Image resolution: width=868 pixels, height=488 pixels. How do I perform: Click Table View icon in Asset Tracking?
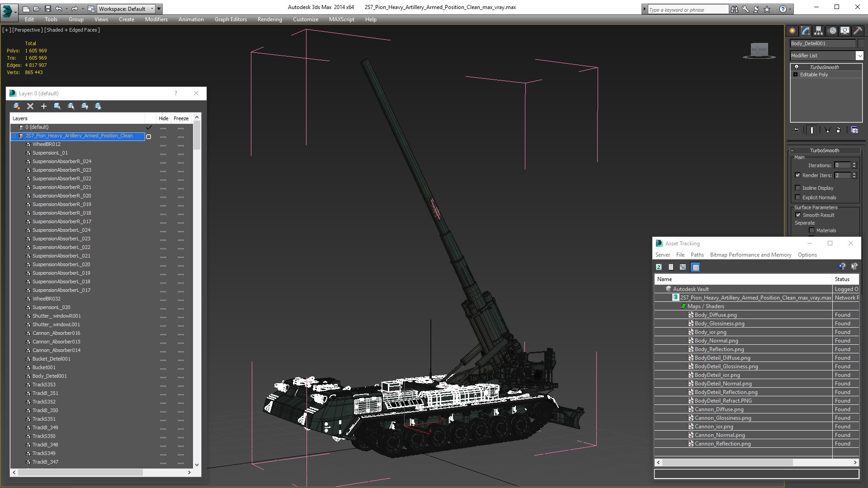(x=696, y=267)
